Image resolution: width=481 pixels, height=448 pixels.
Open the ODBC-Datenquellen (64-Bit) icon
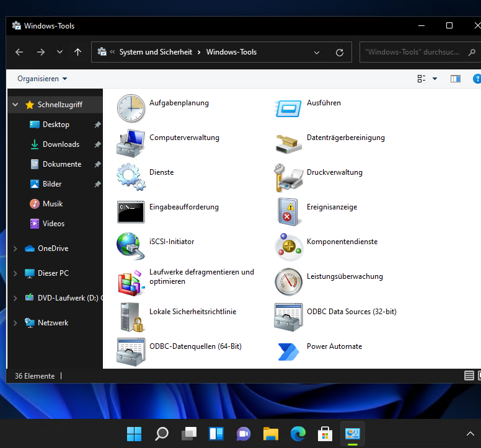click(131, 352)
